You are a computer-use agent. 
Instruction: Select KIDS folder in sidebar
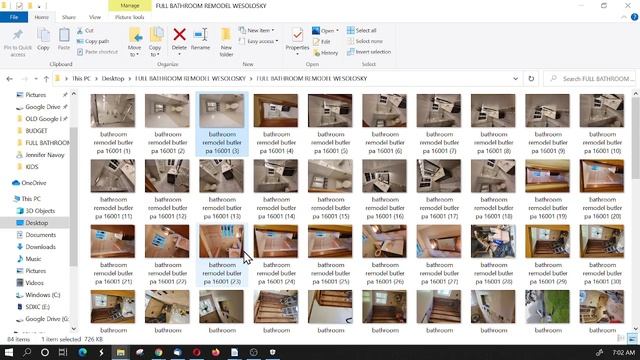pos(32,167)
